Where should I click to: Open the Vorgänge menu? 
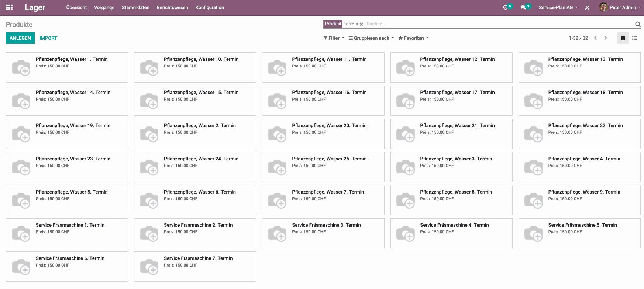pos(104,7)
